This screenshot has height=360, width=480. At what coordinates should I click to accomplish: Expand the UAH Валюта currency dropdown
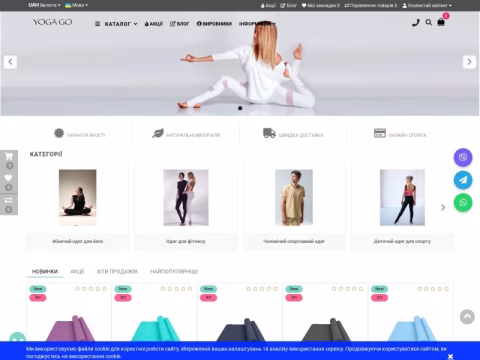coord(44,5)
